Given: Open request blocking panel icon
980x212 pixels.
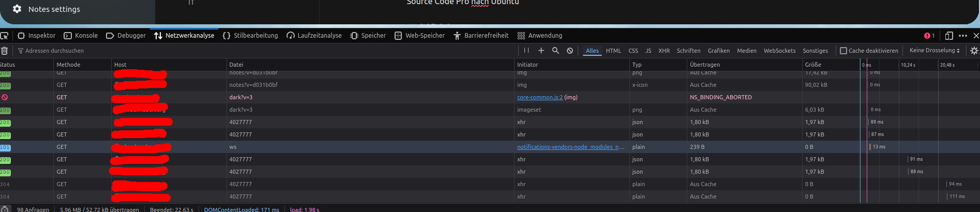Looking at the screenshot, I should click(569, 51).
